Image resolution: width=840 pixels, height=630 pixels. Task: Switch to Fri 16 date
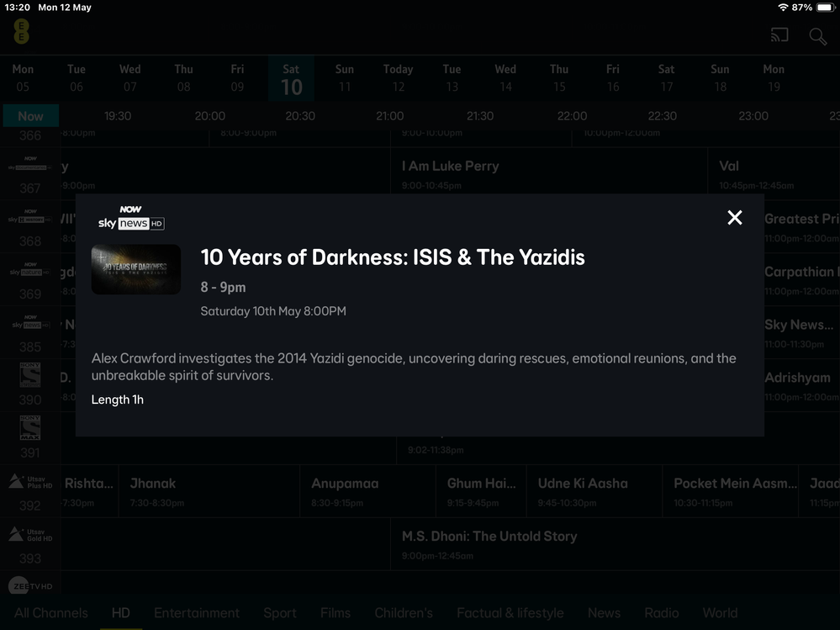[613, 77]
